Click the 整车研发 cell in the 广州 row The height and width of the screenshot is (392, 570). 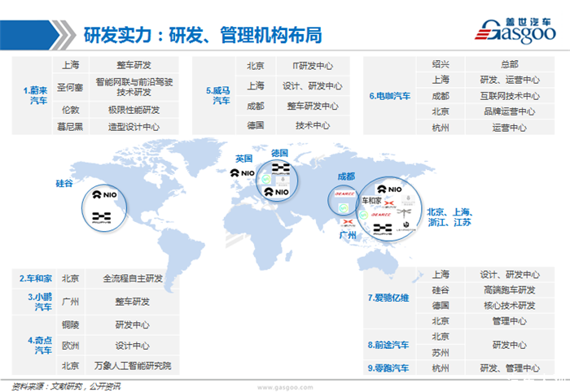pyautogui.click(x=132, y=302)
